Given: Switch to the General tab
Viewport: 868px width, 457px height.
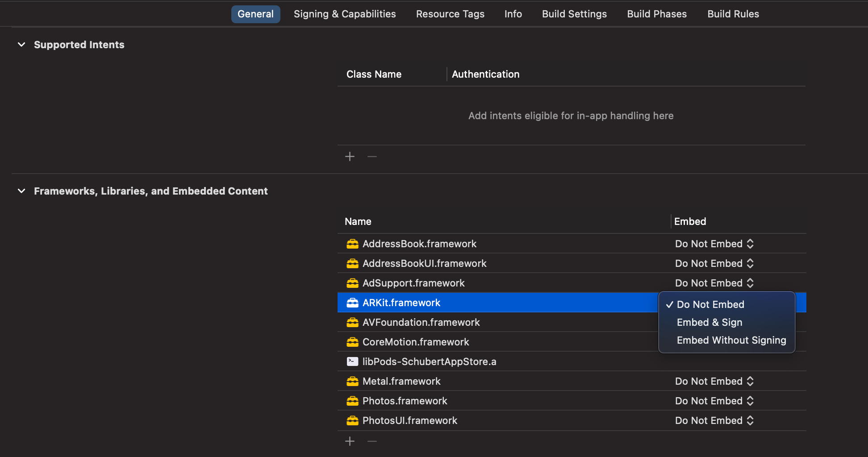Looking at the screenshot, I should [255, 14].
